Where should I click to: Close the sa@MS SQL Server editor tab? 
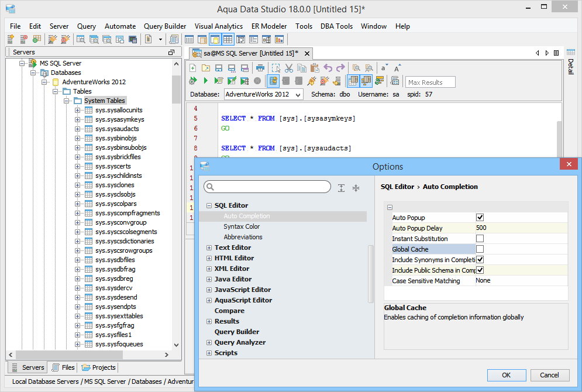[x=307, y=53]
